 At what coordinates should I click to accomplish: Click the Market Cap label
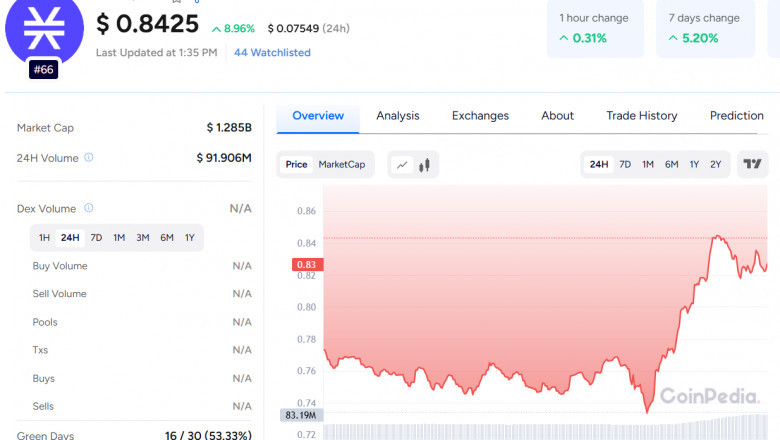[45, 128]
